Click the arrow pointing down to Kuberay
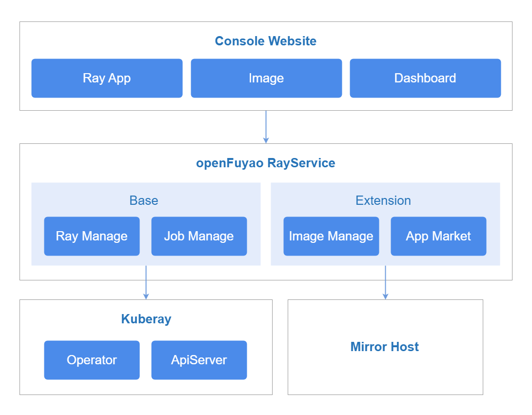Screen dimensions: 532x415 coord(146,282)
